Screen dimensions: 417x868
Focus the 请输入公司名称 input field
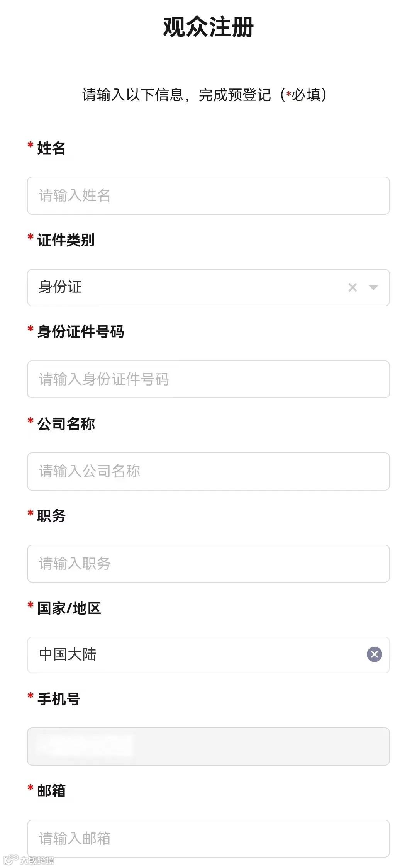[208, 471]
